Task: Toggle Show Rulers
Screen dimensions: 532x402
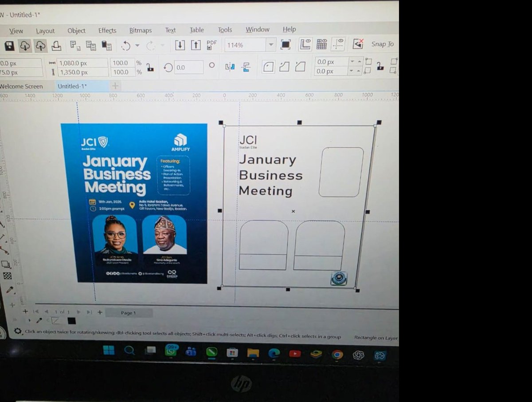Action: point(305,44)
